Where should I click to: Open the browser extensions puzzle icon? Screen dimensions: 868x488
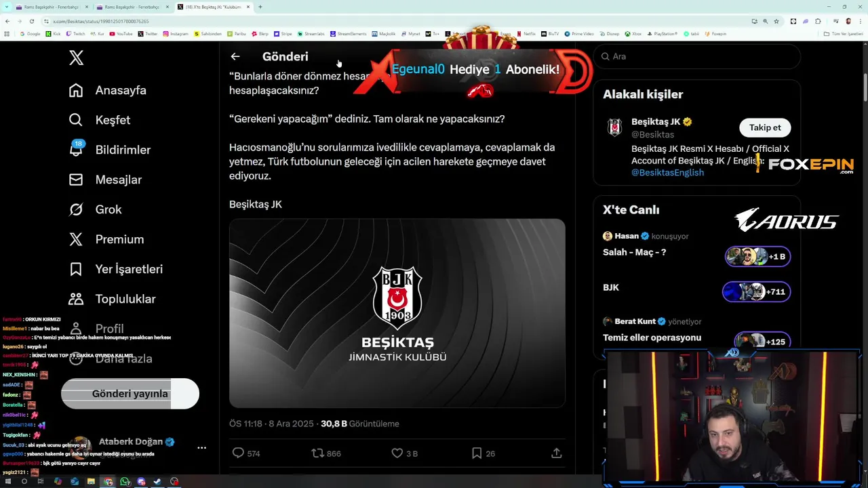click(818, 21)
